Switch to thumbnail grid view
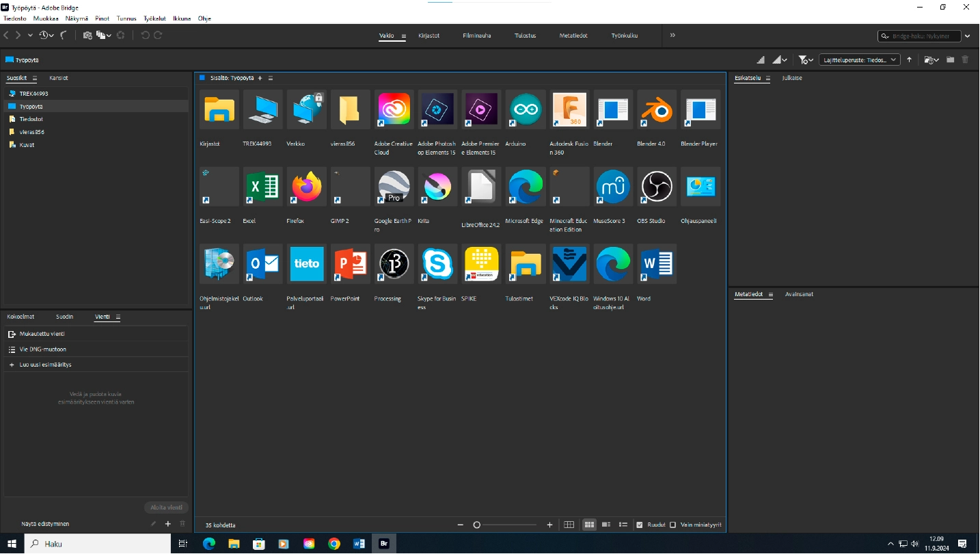Screen dimensions: 980x554 point(589,525)
